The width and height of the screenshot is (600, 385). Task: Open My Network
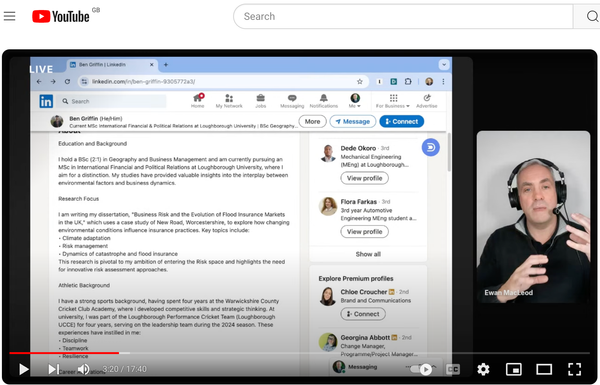coord(229,101)
